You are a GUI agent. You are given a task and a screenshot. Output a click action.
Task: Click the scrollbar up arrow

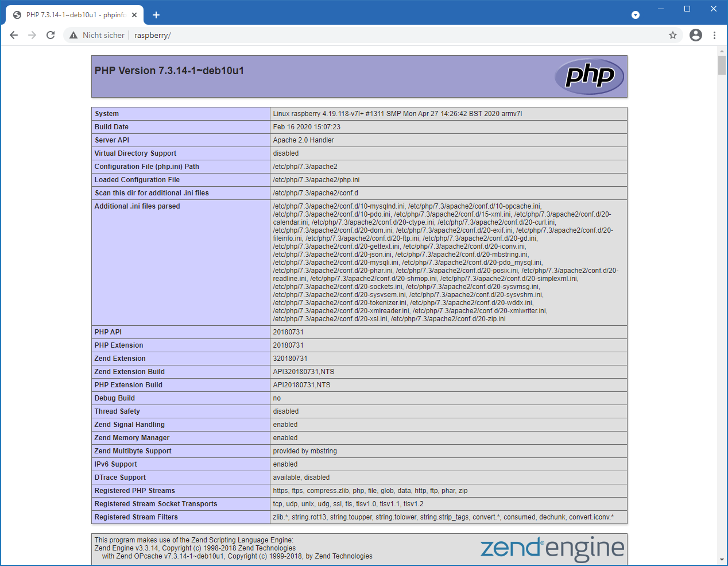pyautogui.click(x=722, y=52)
